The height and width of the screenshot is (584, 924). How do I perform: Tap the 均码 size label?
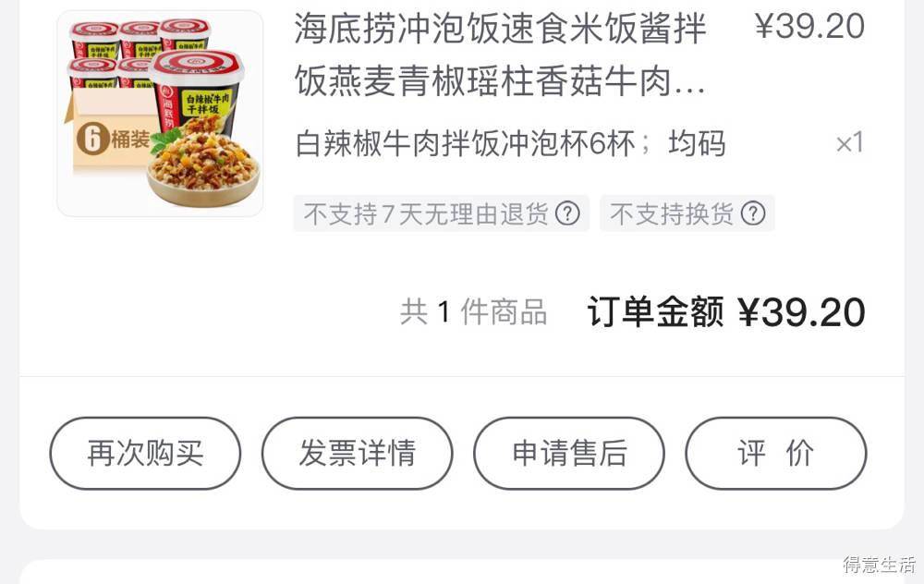coord(697,144)
